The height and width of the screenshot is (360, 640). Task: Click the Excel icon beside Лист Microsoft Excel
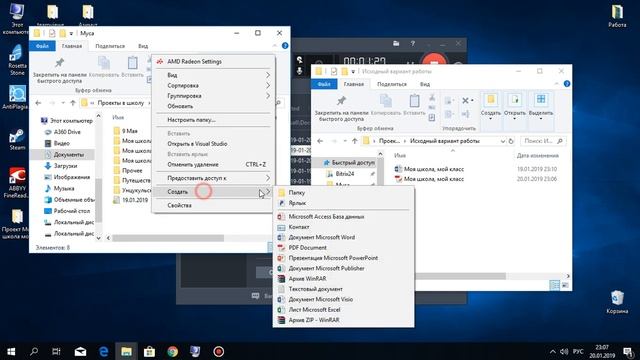pos(281,310)
